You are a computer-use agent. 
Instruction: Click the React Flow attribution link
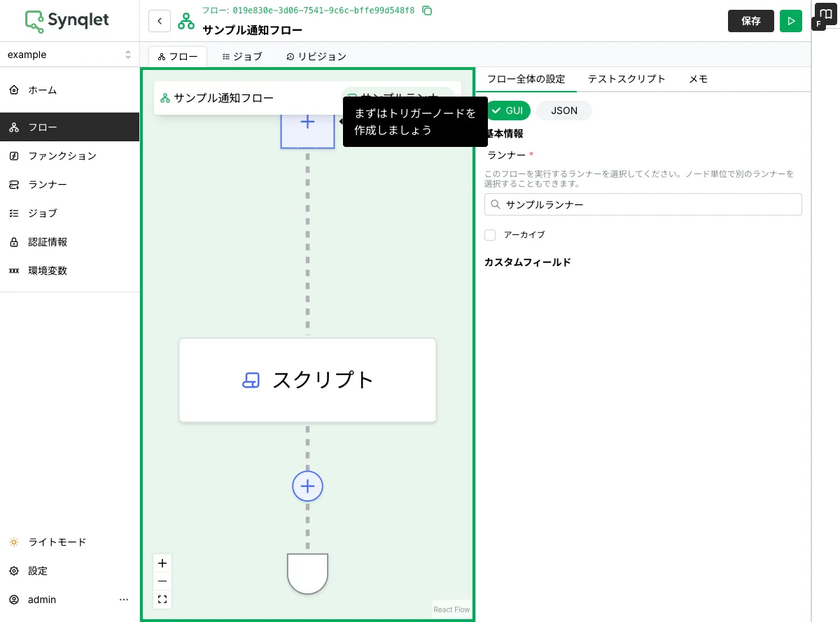point(451,609)
